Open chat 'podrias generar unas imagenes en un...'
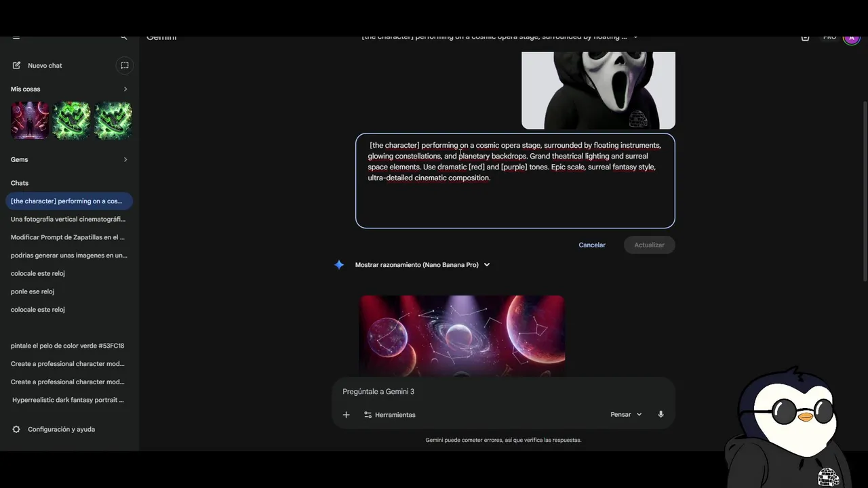 point(69,256)
